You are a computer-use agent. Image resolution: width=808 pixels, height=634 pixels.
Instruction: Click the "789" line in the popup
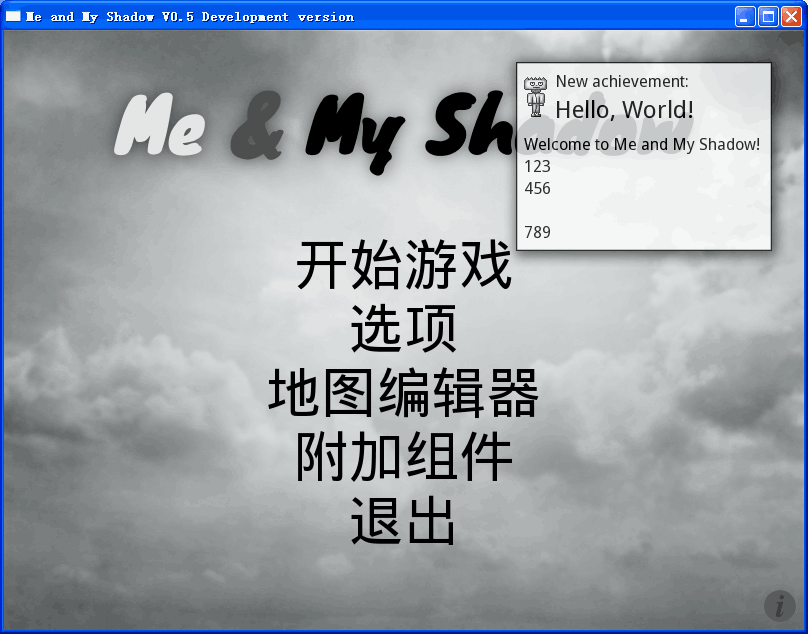coord(537,232)
